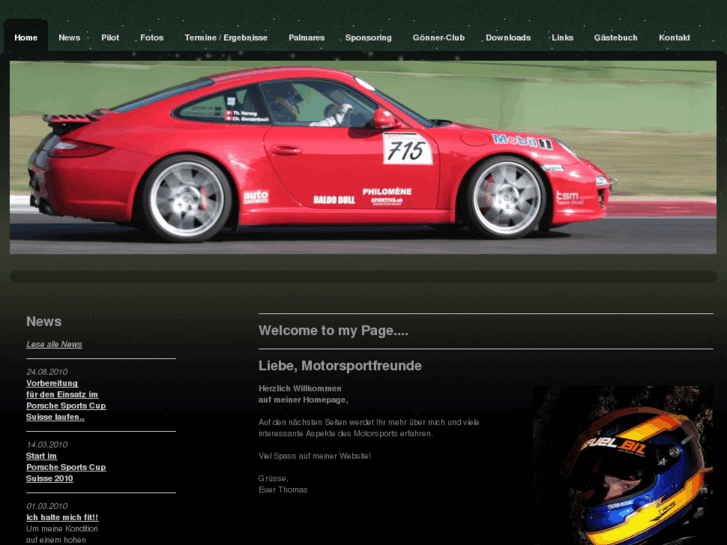Viewport: 727px width, 545px height.
Task: Click the 'Viel Spass auf meiner Website!' line
Action: [x=315, y=456]
